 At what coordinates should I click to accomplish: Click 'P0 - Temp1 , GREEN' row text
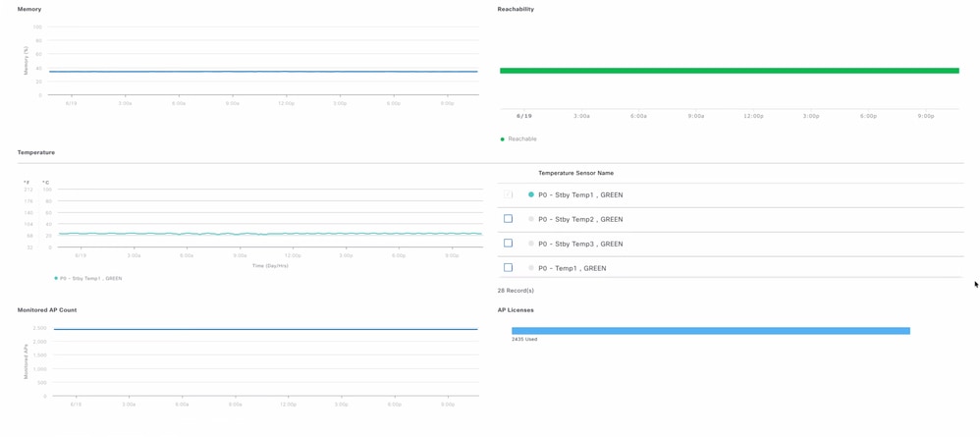[x=572, y=268]
